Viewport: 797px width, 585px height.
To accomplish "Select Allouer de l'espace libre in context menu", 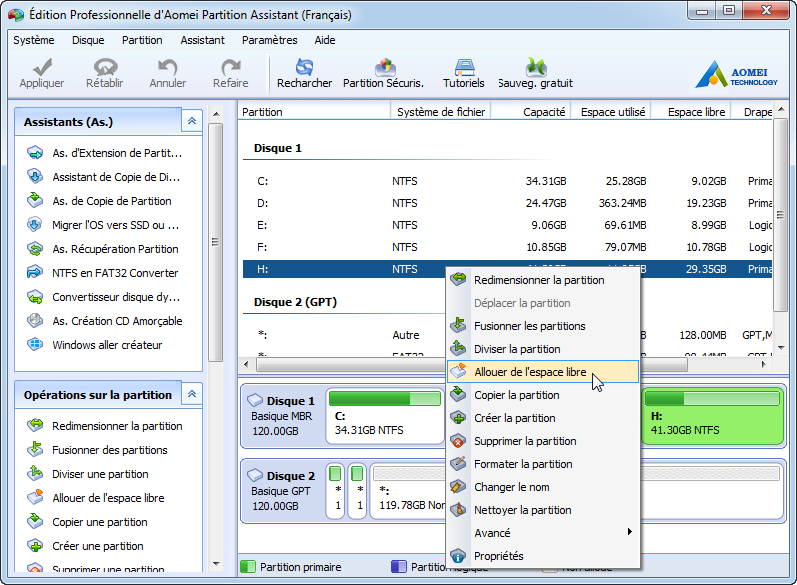I will (x=543, y=372).
